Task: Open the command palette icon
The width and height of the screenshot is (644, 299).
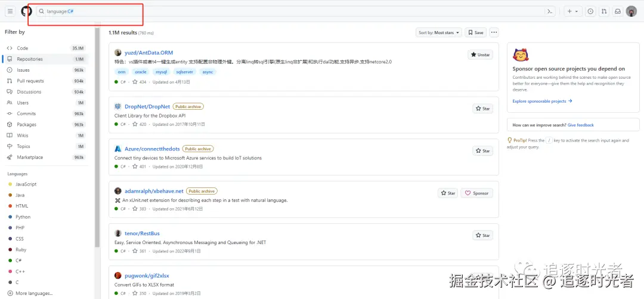Action: [550, 11]
